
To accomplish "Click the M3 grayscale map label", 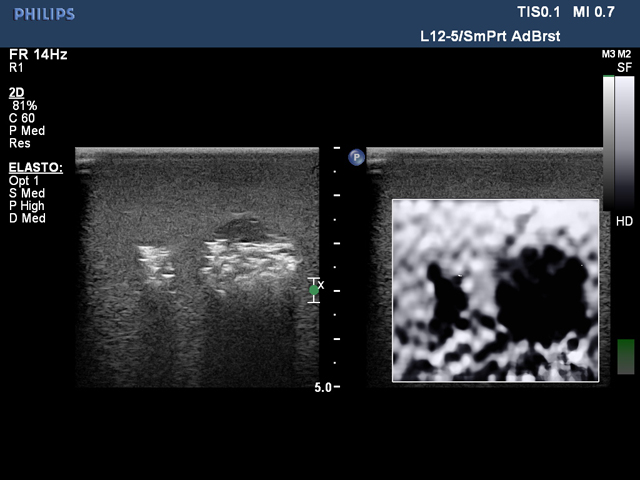I will coord(608,54).
